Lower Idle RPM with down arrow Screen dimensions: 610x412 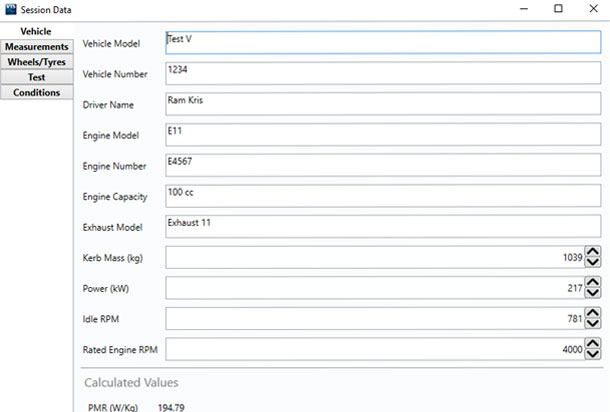[593, 324]
